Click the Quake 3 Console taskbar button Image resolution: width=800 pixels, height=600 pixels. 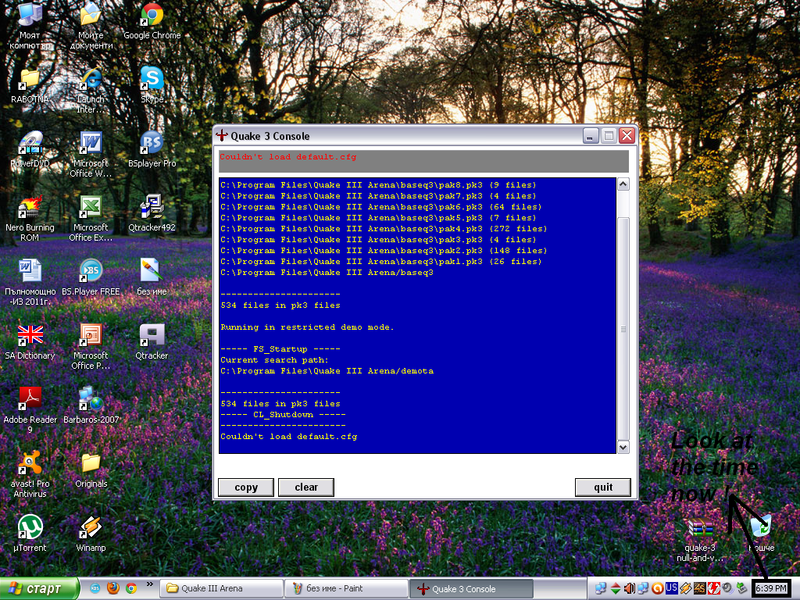coord(471,589)
